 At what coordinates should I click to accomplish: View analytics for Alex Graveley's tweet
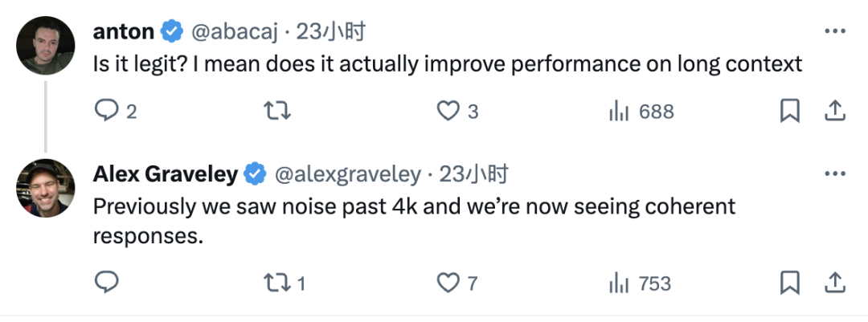tap(617, 282)
